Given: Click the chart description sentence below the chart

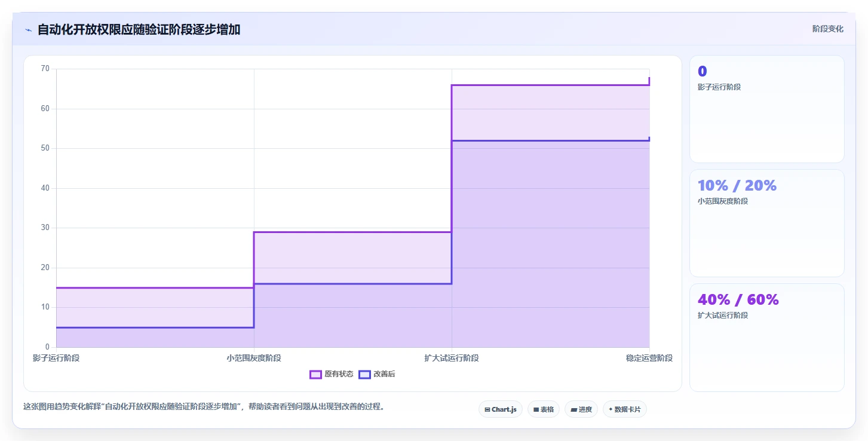Looking at the screenshot, I should coord(204,407).
